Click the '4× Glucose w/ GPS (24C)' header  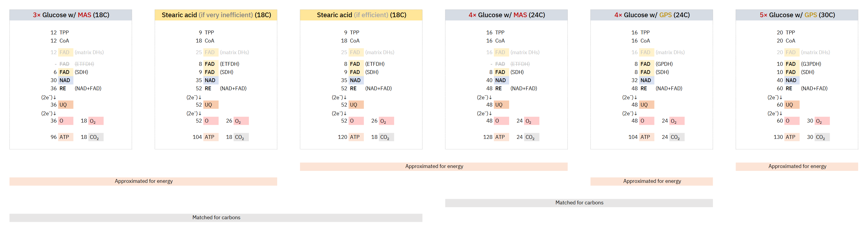tap(652, 15)
